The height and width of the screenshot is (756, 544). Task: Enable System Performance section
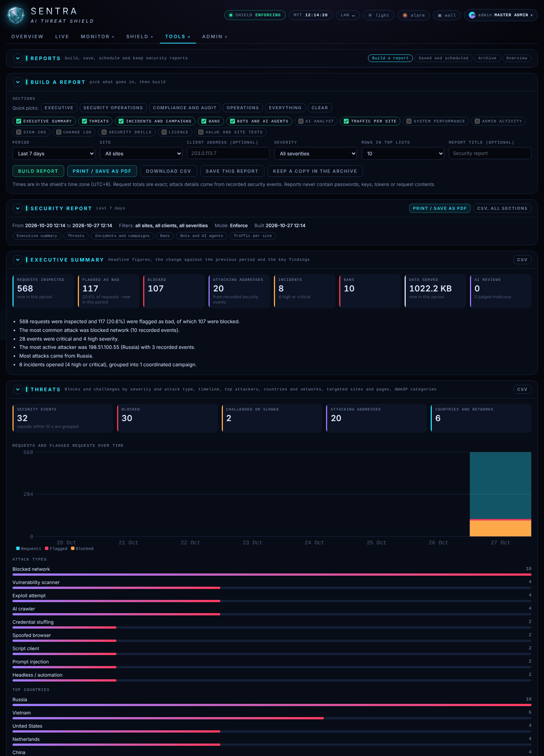pos(409,121)
